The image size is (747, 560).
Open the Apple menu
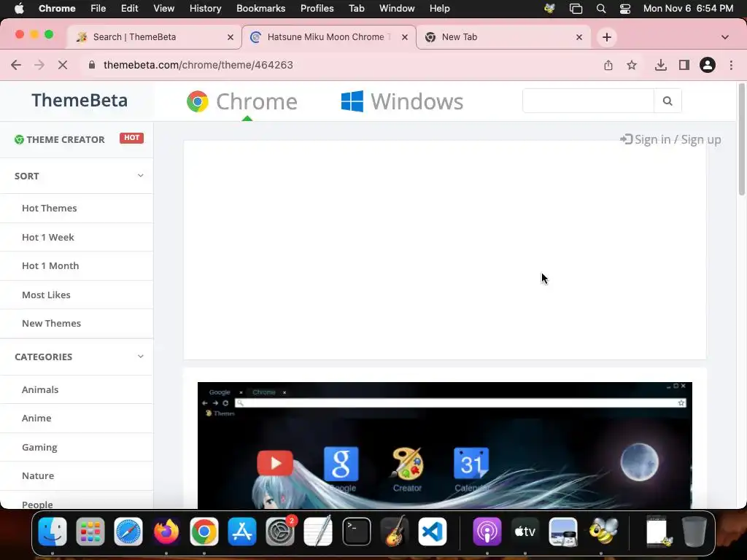pos(19,9)
